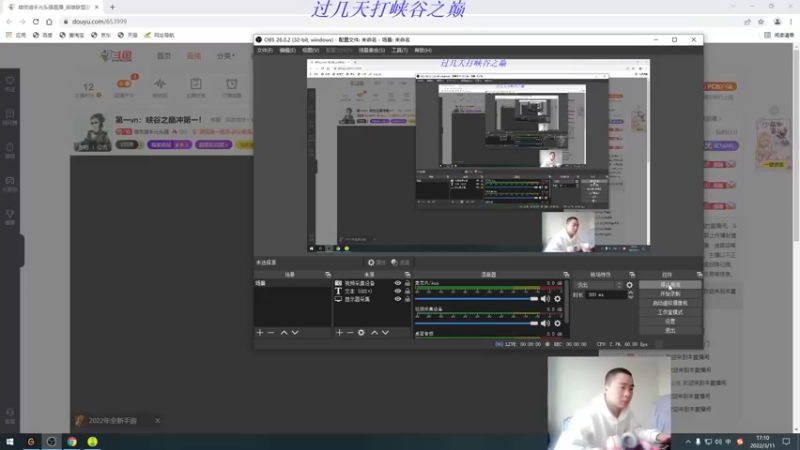Viewport: 800px width, 450px height.
Task: Open Chrome from the Windows taskbar
Action: tap(72, 442)
